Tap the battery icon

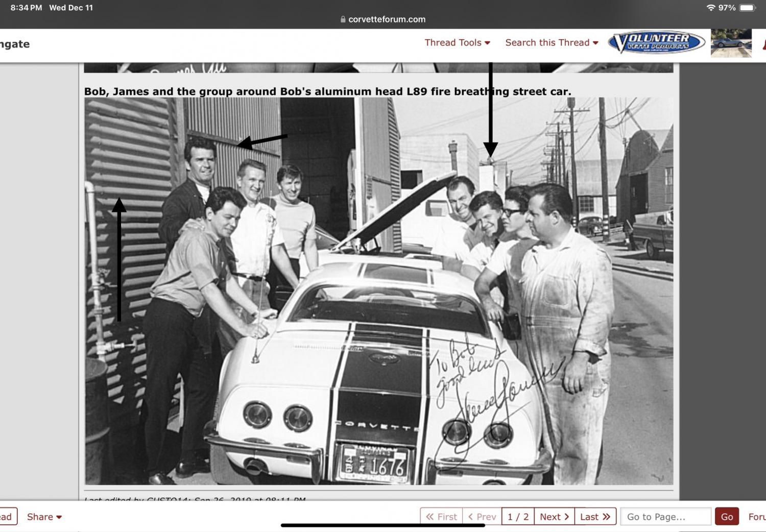747,8
